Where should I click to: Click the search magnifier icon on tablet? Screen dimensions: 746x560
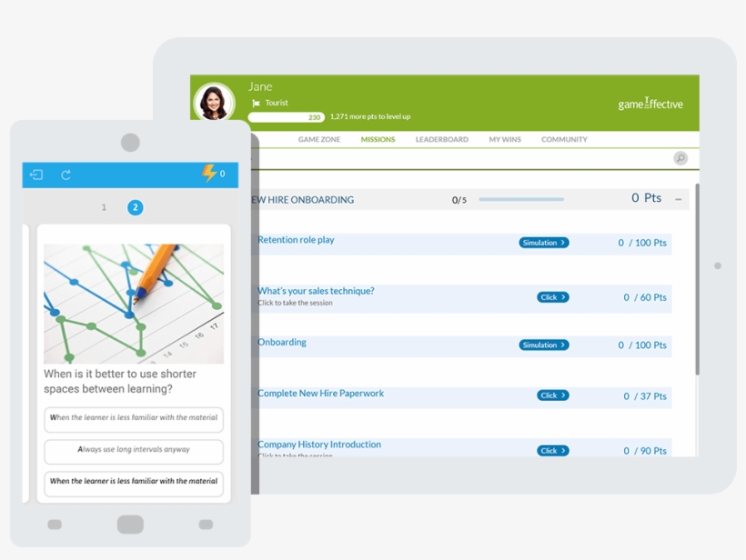pyautogui.click(x=680, y=158)
